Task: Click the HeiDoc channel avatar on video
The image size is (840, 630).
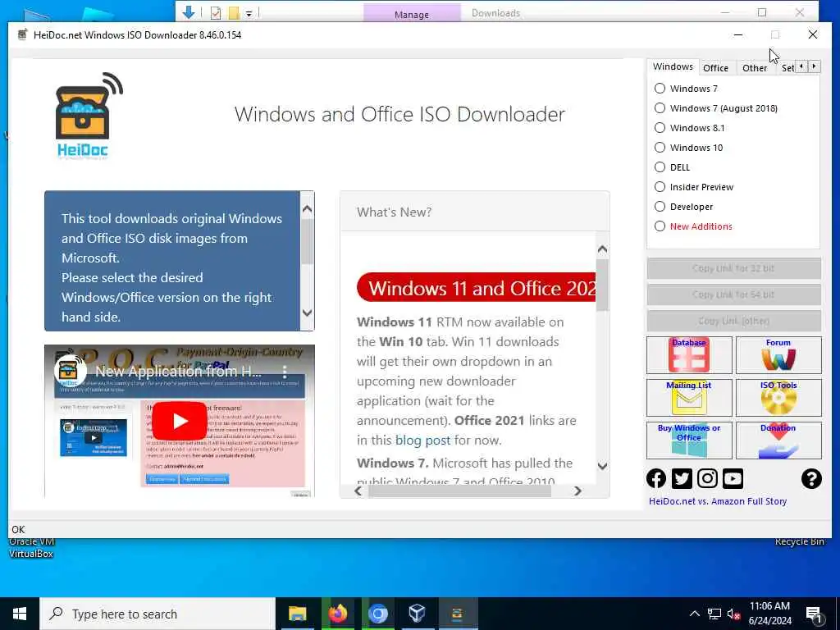Action: pyautogui.click(x=71, y=371)
